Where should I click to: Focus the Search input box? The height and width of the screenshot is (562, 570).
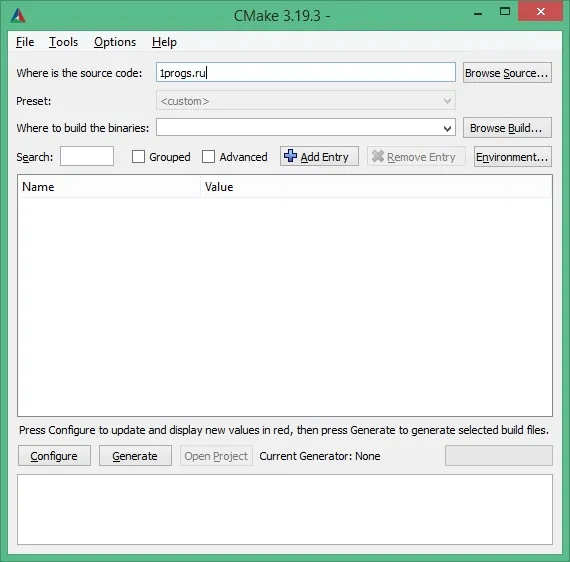click(x=87, y=156)
